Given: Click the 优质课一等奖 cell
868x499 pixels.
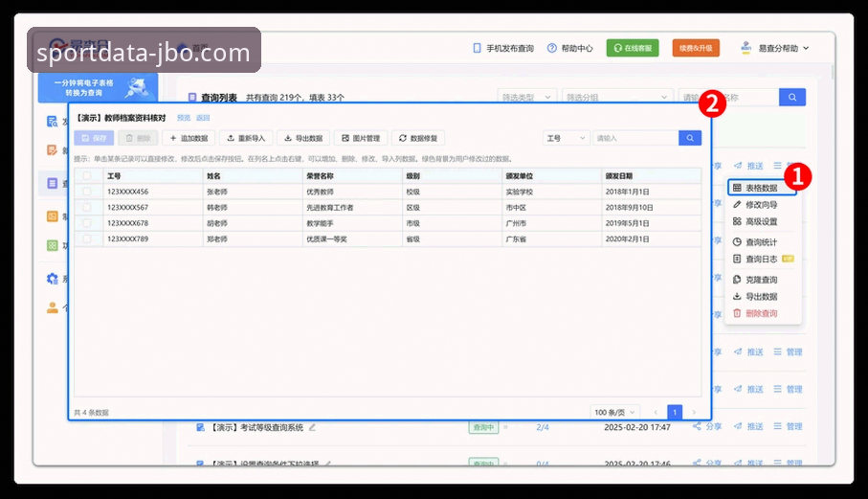Looking at the screenshot, I should 352,239.
